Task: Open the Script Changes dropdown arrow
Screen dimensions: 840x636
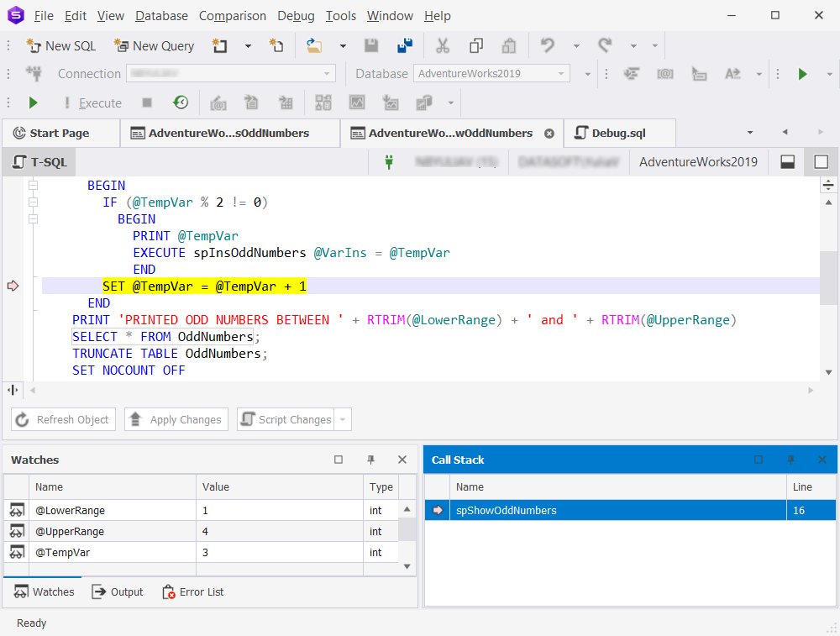Action: pyautogui.click(x=343, y=419)
